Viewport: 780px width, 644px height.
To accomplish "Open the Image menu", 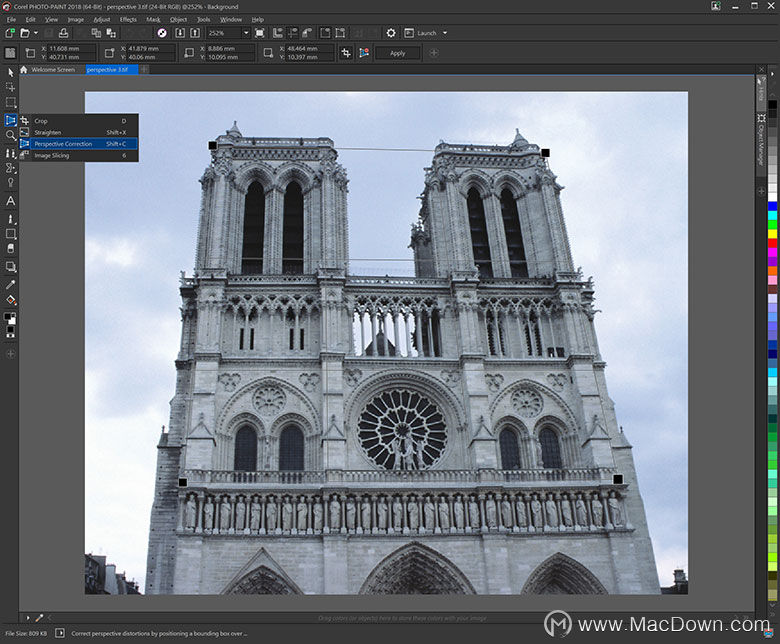I will (76, 19).
